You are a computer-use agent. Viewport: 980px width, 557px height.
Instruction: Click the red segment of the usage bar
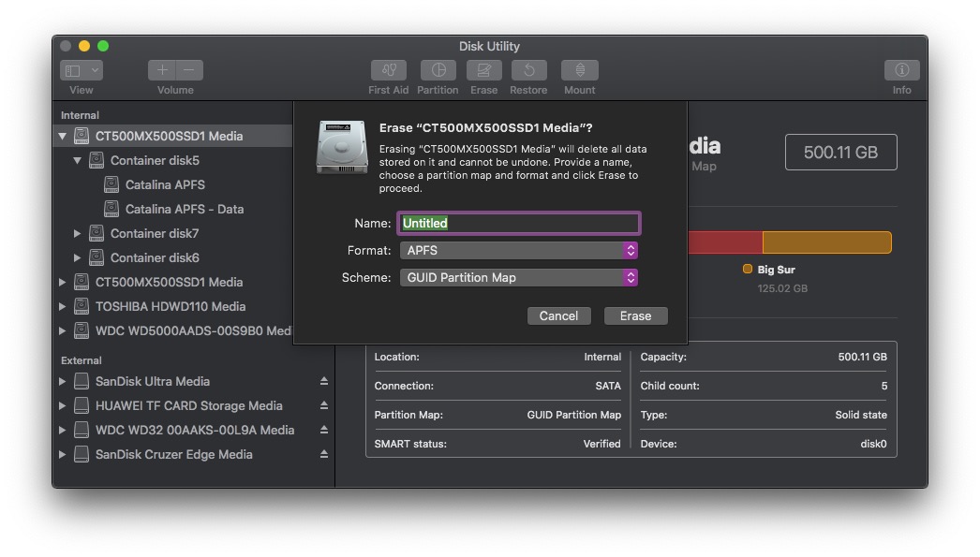pyautogui.click(x=725, y=242)
